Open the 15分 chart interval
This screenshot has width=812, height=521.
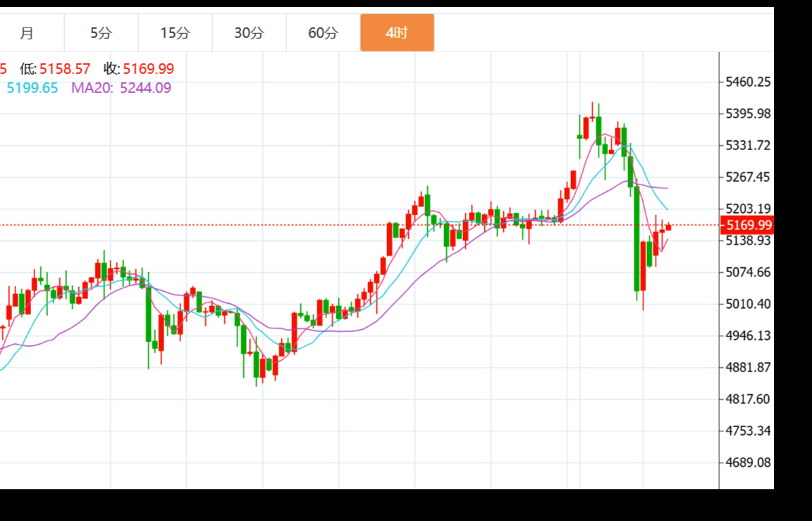coord(175,32)
